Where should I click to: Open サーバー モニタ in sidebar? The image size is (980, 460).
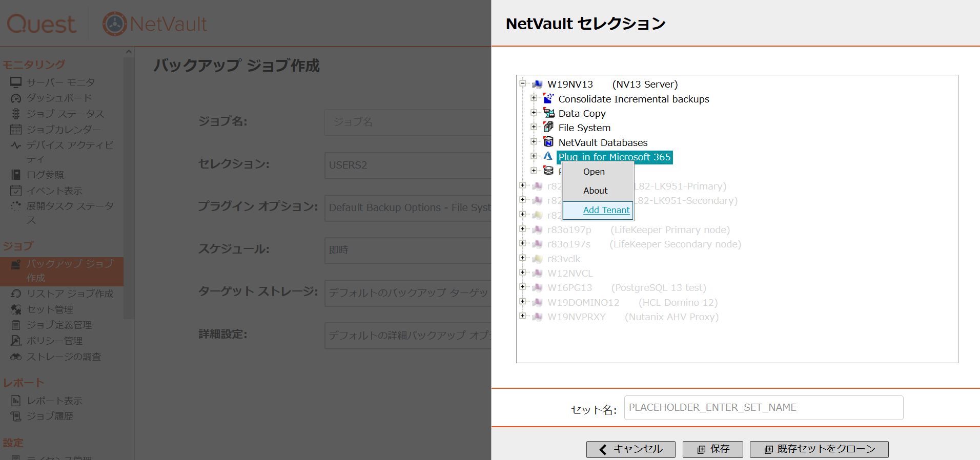click(x=60, y=82)
